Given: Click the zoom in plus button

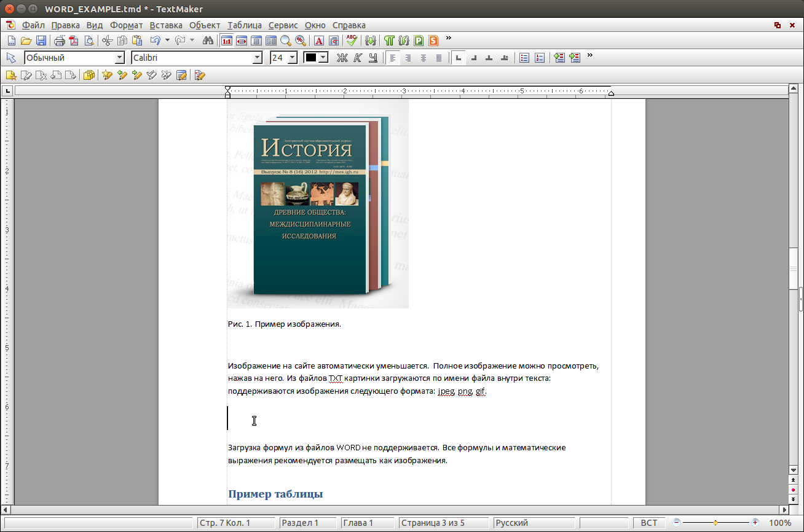Looking at the screenshot, I should (755, 523).
